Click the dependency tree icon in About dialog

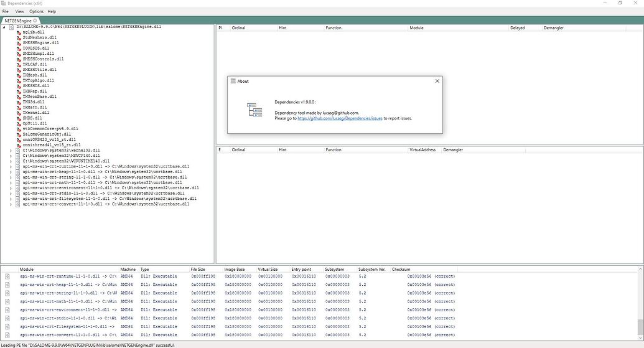[x=254, y=110]
